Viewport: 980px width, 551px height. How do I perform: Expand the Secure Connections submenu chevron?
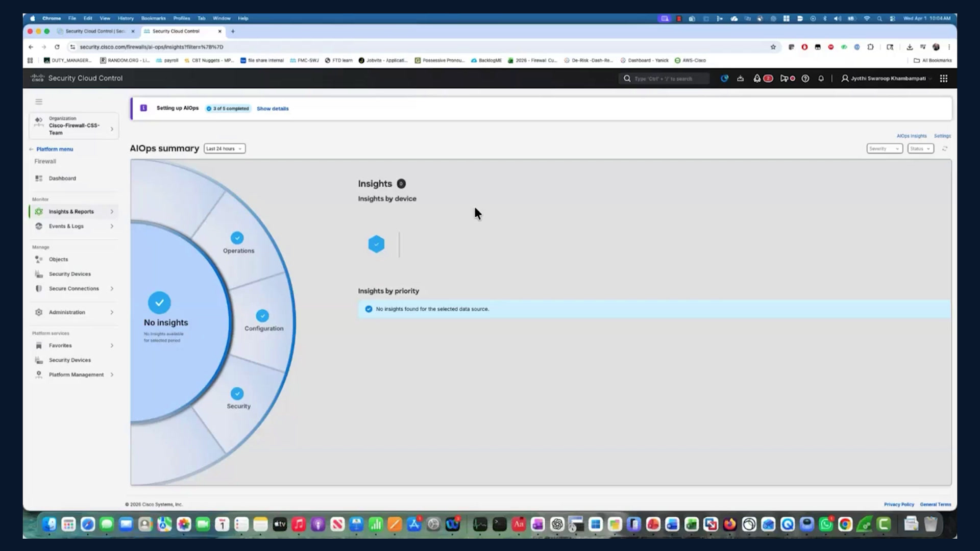[112, 289]
